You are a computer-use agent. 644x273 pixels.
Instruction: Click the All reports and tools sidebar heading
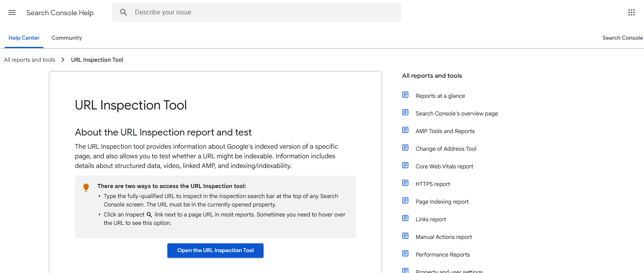tap(432, 76)
